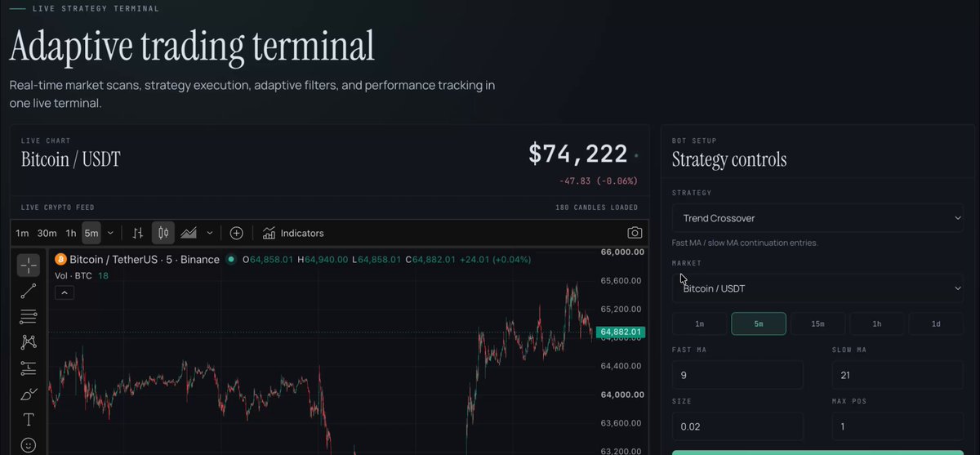Open the Fibonacci retracement tool
This screenshot has width=980, height=455.
click(x=29, y=316)
